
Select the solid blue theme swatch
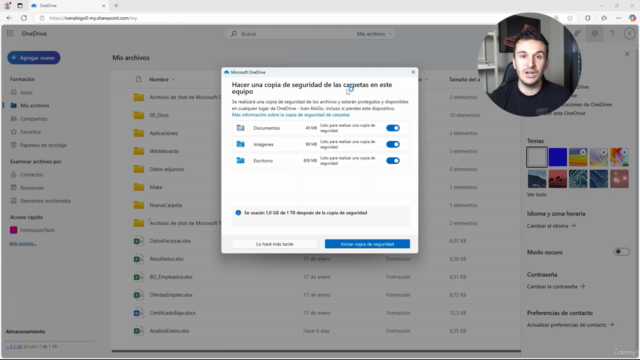pos(558,157)
